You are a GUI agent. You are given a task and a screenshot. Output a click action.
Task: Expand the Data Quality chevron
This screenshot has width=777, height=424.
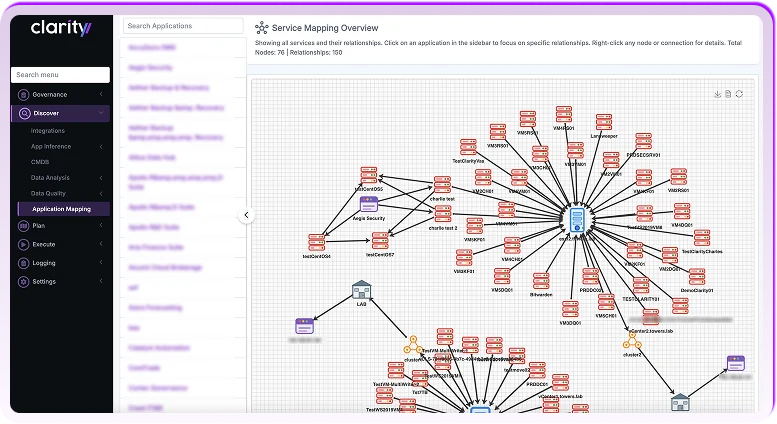click(101, 194)
